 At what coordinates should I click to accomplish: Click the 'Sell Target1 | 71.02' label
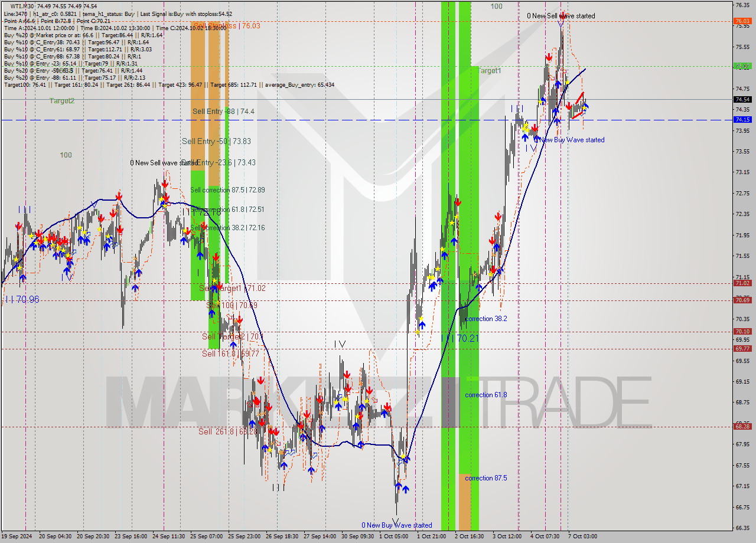pyautogui.click(x=232, y=288)
